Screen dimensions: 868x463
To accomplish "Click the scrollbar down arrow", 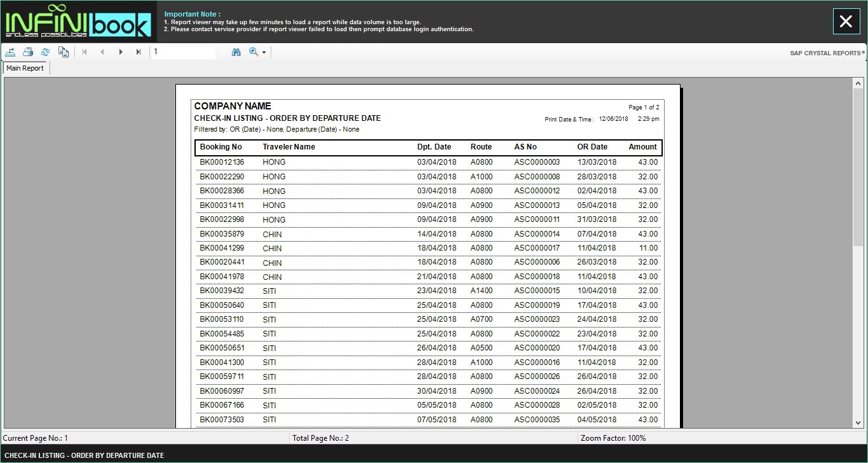I will click(859, 422).
